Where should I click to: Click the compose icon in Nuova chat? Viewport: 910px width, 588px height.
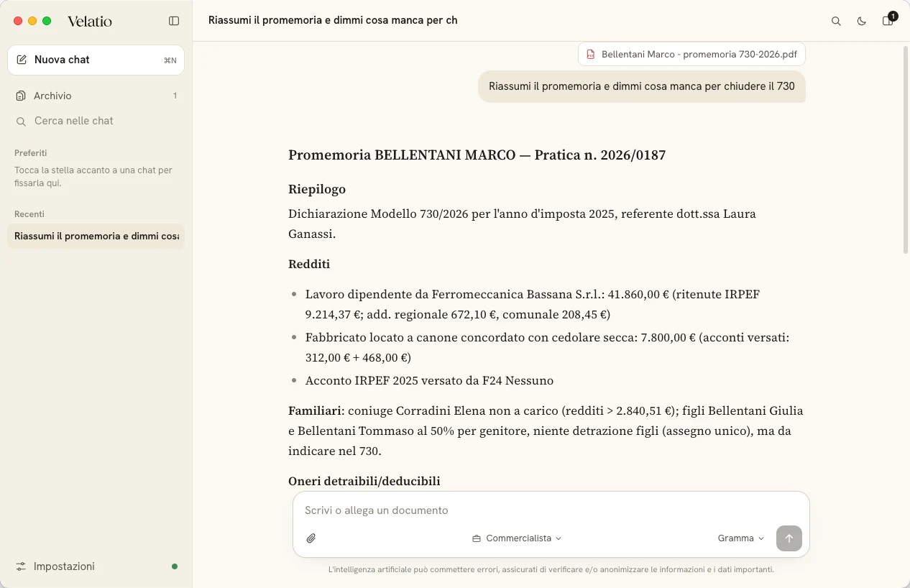click(x=22, y=60)
